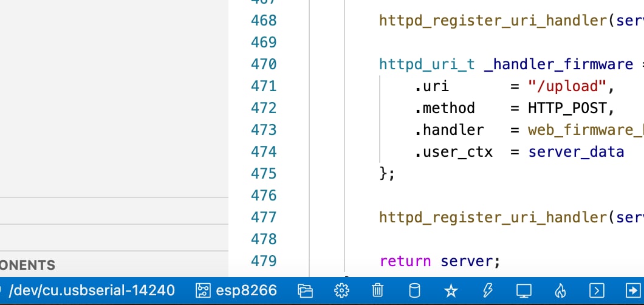Place cursor on the .handler field
Viewport: 644px width, 305px height.
point(449,130)
